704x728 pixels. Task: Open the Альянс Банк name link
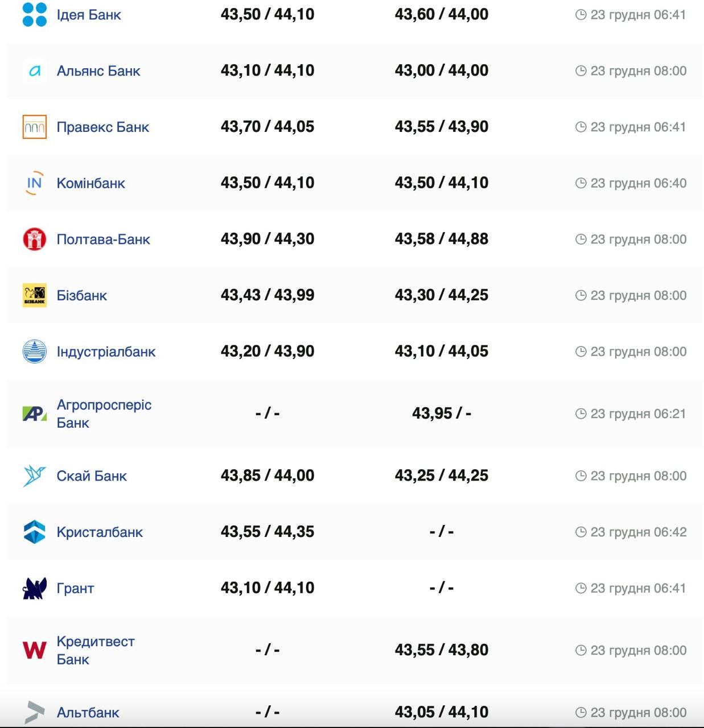coord(98,71)
